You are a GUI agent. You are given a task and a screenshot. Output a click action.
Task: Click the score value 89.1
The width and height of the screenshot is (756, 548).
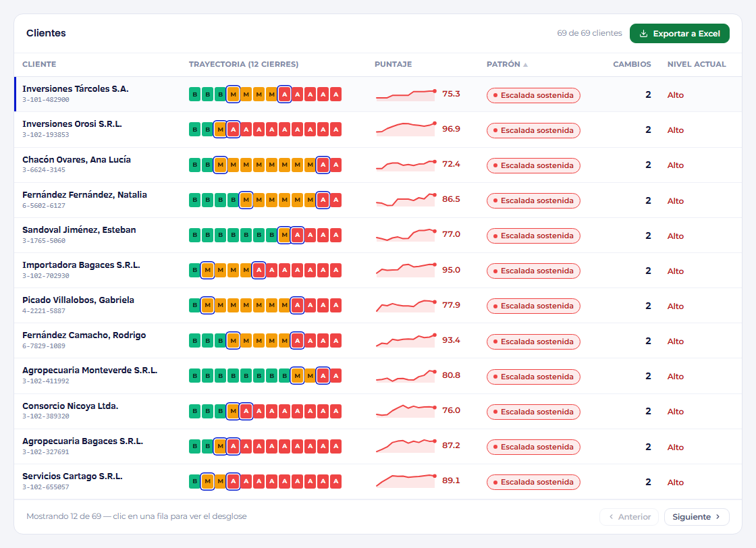[451, 481]
